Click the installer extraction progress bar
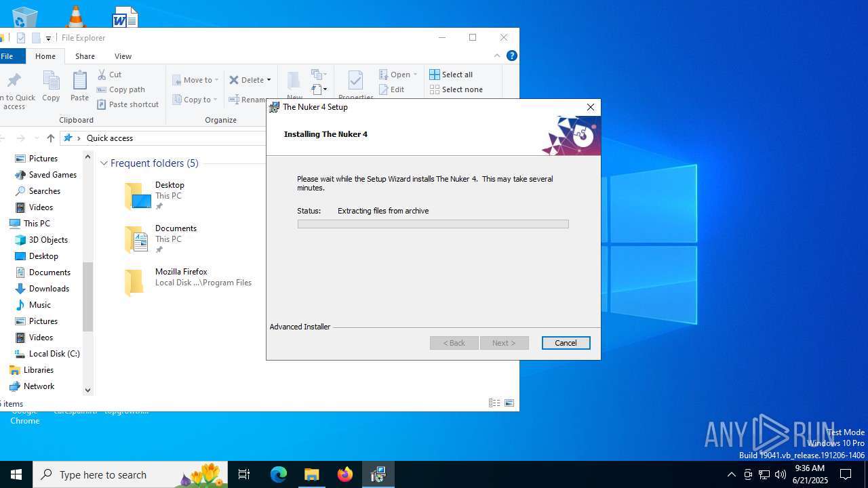This screenshot has width=868, height=488. pyautogui.click(x=433, y=224)
